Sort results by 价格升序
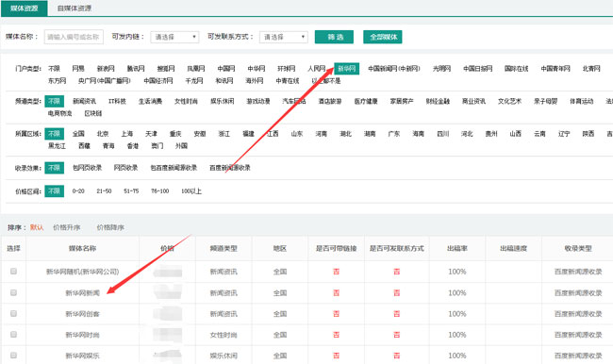Screen dimensions: 613x364 66,227
